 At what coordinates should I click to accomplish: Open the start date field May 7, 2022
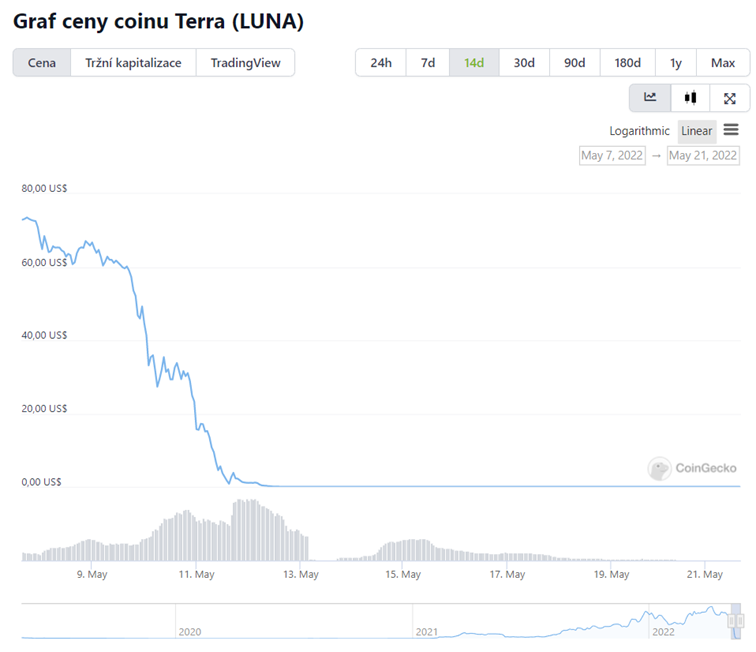coord(613,155)
